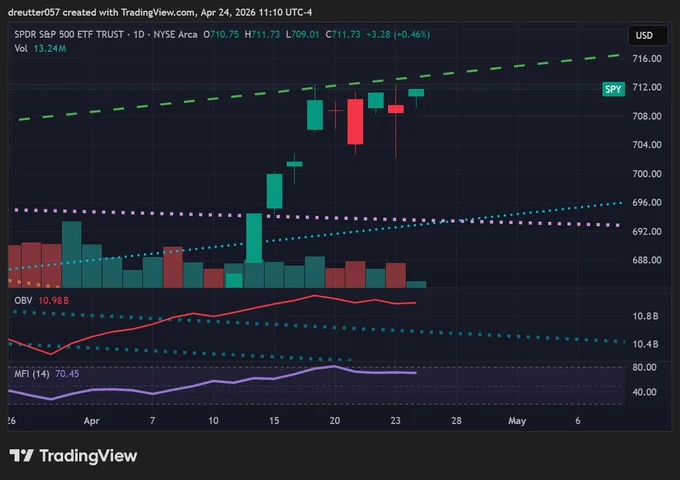680x480 pixels.
Task: Click the high value H711.73
Action: click(x=262, y=34)
